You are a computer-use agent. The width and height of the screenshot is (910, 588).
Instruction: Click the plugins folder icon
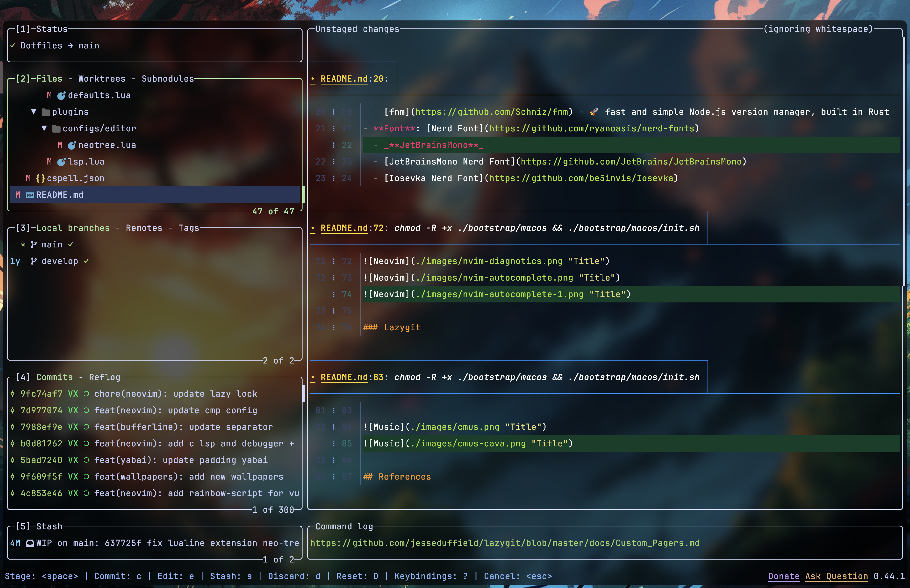[x=46, y=112]
